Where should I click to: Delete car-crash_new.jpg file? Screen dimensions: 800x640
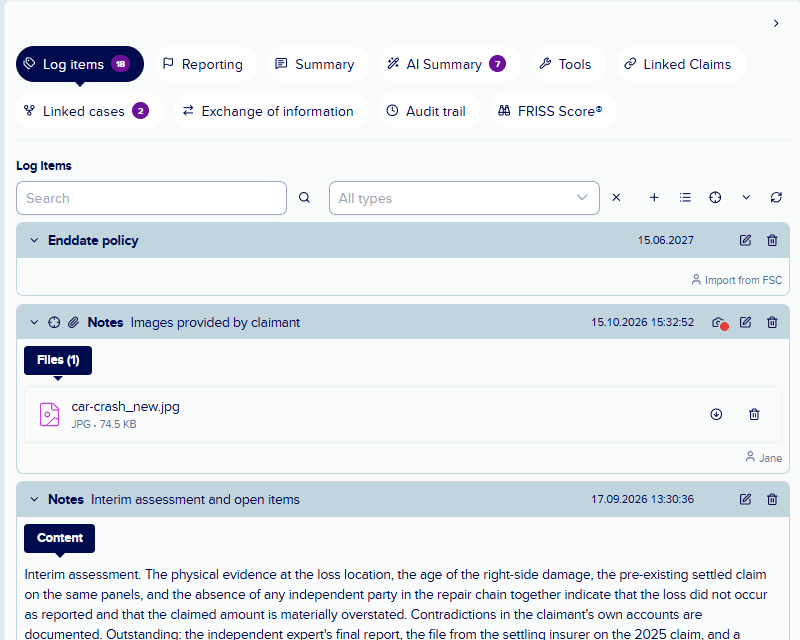(x=754, y=414)
